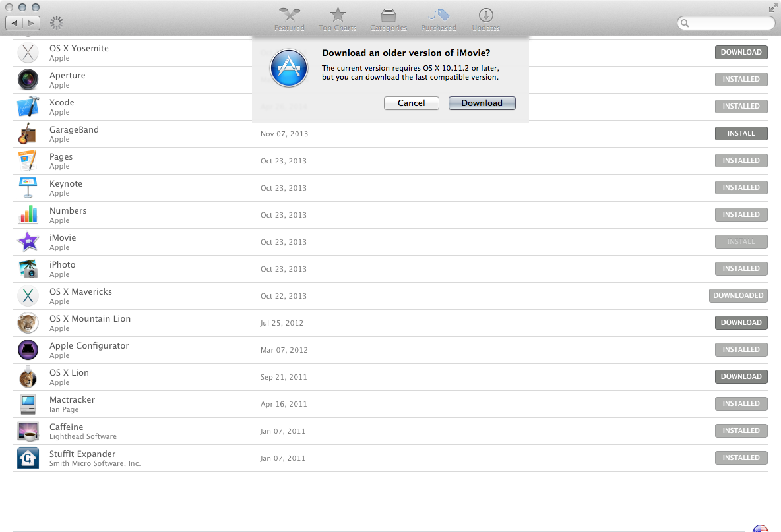Click the Installed button for Keynote
The width and height of the screenshot is (781, 532).
point(741,188)
